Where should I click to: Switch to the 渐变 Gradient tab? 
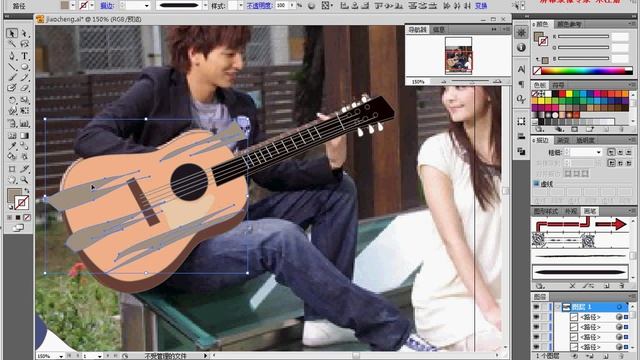pos(563,140)
